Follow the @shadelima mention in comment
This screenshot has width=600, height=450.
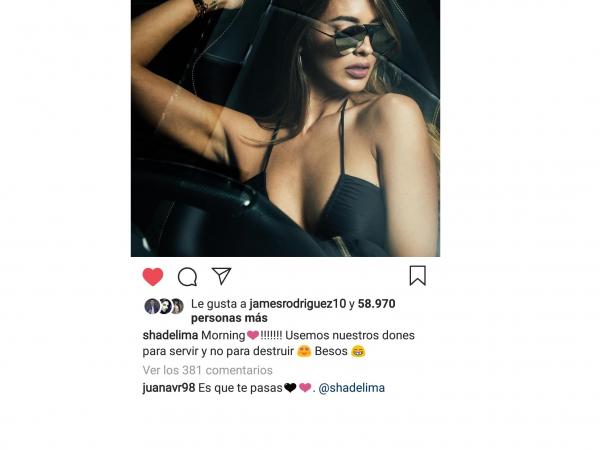coord(351,388)
